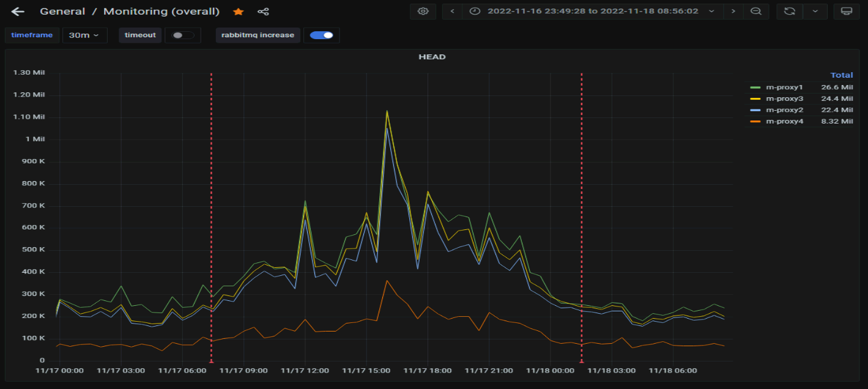
Task: Zoom out the time range
Action: pos(756,11)
